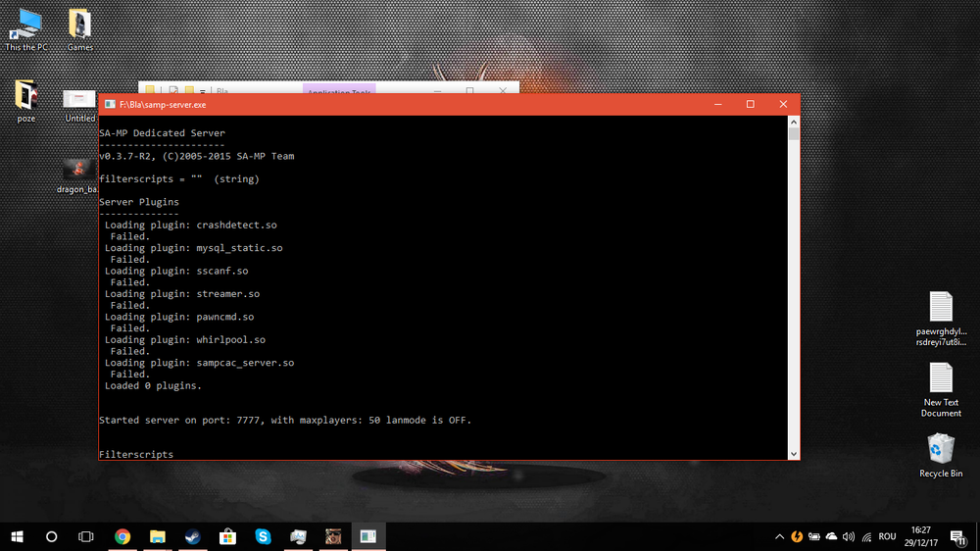Click the 'v0.3.7-R2' version line
The height and width of the screenshot is (551, 980).
196,156
